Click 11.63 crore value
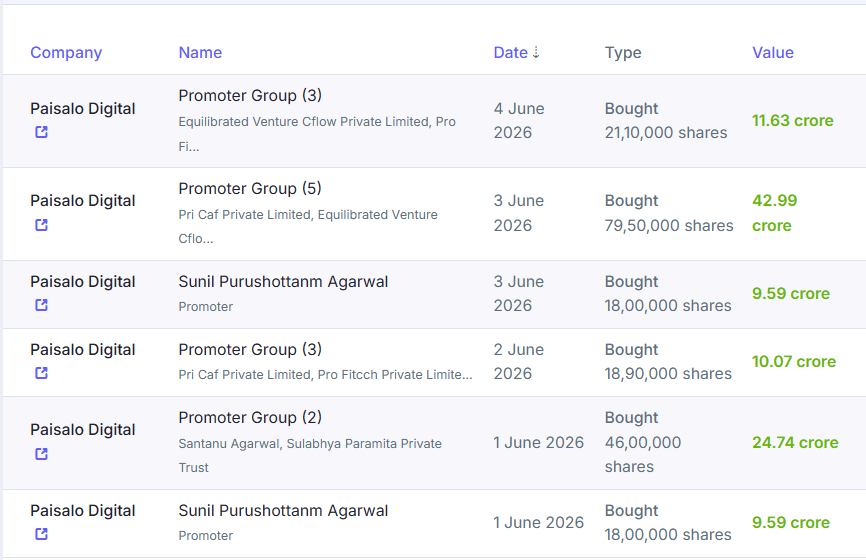 click(793, 120)
